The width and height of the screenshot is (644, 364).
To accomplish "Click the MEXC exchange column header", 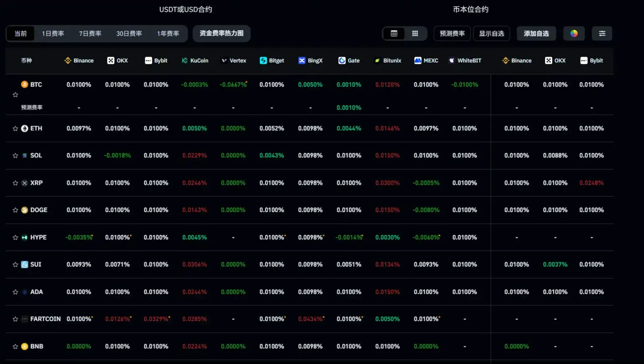I will [x=426, y=60].
